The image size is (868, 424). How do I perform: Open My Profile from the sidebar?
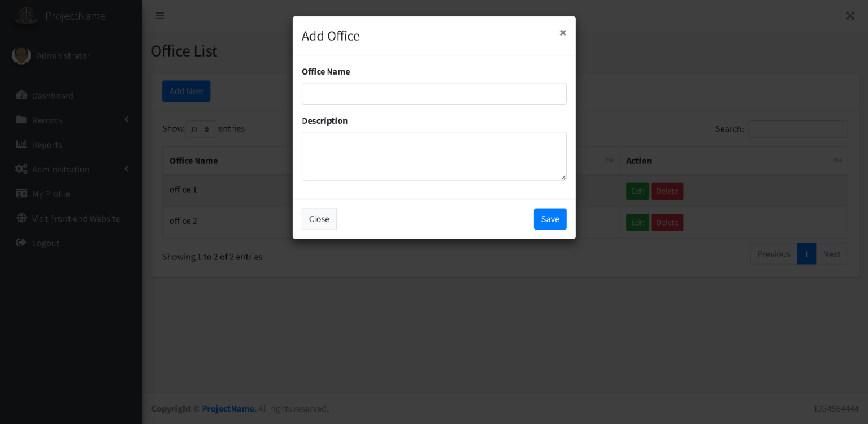(x=50, y=193)
